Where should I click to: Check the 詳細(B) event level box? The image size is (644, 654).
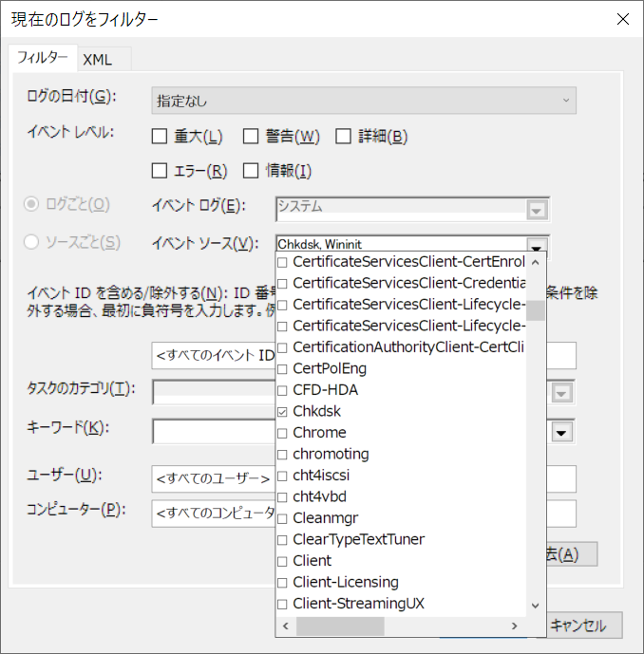coord(343,137)
